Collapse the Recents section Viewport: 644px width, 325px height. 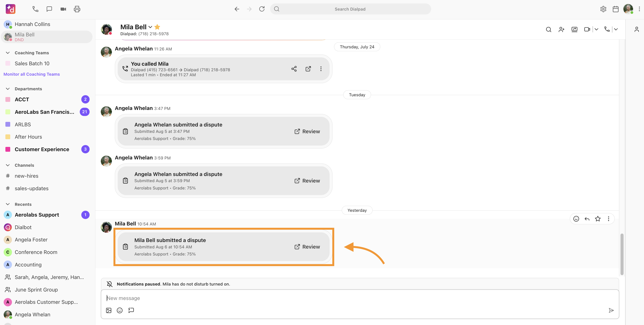click(x=8, y=204)
